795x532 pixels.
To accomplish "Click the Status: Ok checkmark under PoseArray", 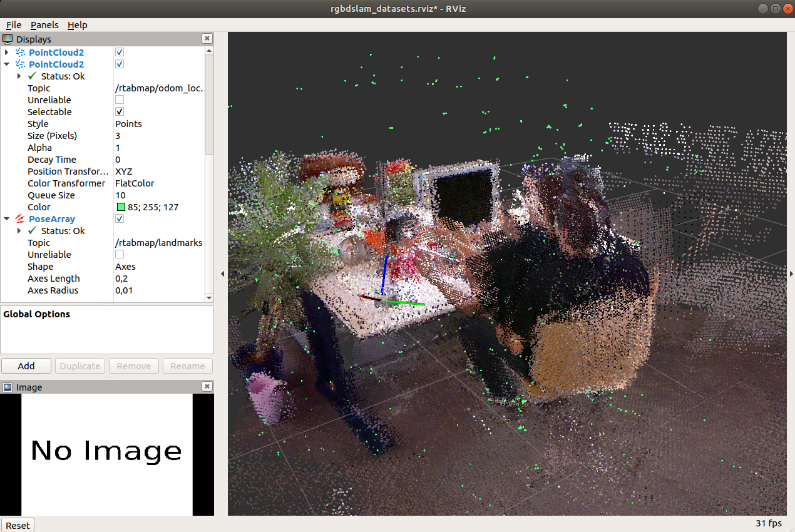I will click(31, 230).
